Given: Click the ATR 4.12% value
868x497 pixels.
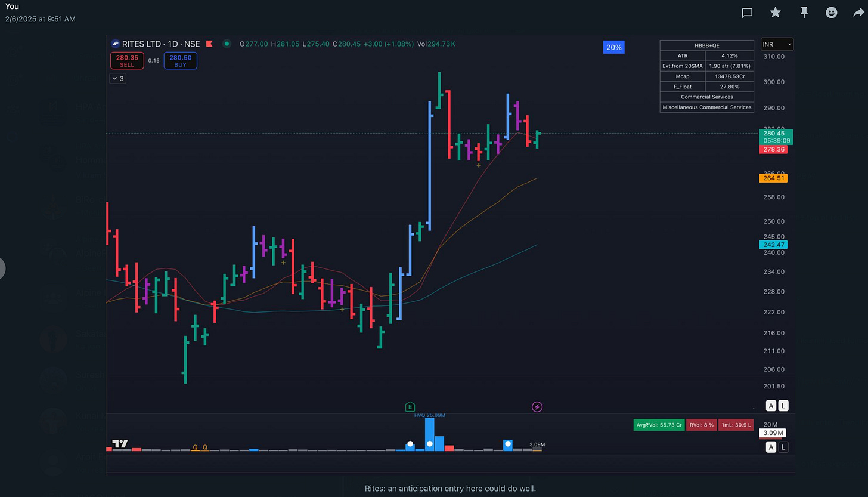Looking at the screenshot, I should [729, 55].
